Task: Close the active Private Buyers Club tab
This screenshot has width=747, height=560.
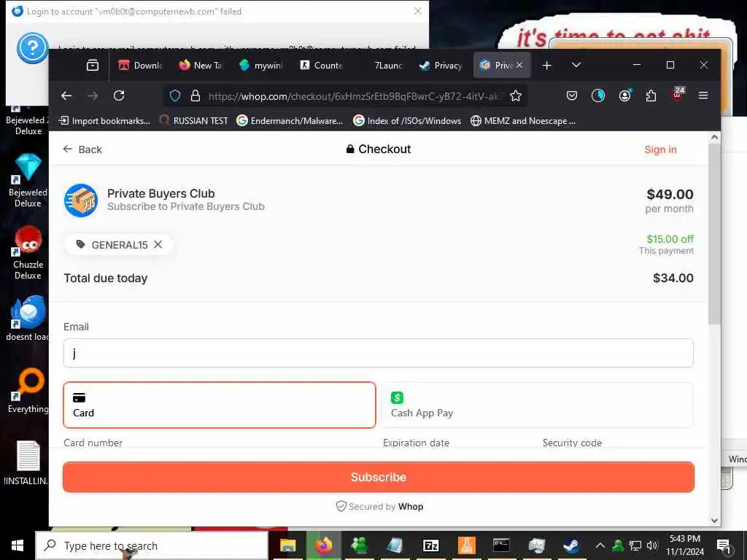Action: [x=519, y=65]
